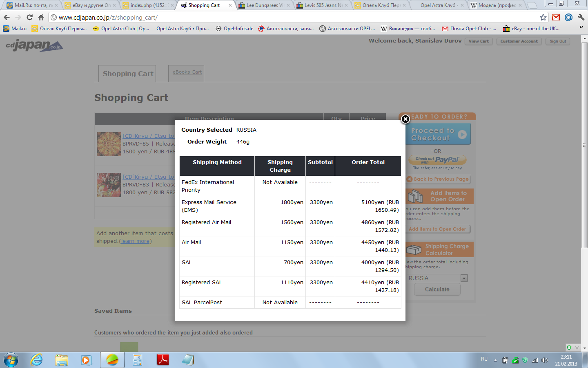Select the Shopping Cart tab
588x368 pixels.
tap(127, 74)
